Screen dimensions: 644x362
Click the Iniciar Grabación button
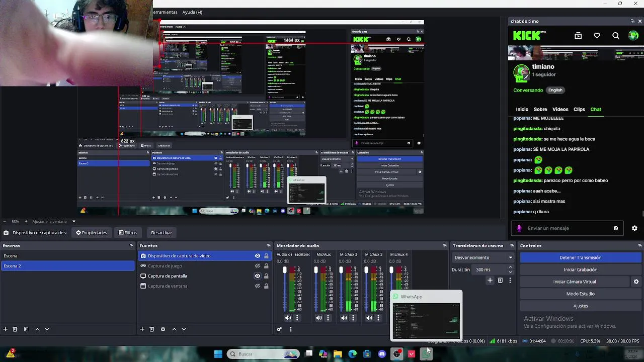(x=580, y=269)
